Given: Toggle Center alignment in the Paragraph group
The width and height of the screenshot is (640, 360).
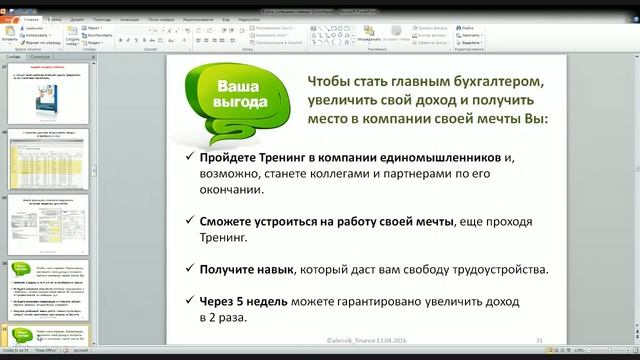Looking at the screenshot, I should (x=207, y=40).
